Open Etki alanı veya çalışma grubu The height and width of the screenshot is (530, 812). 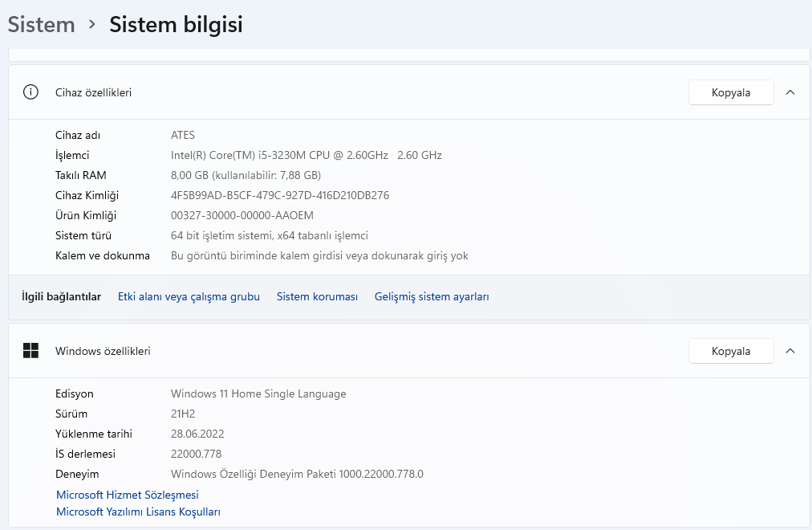pos(189,296)
